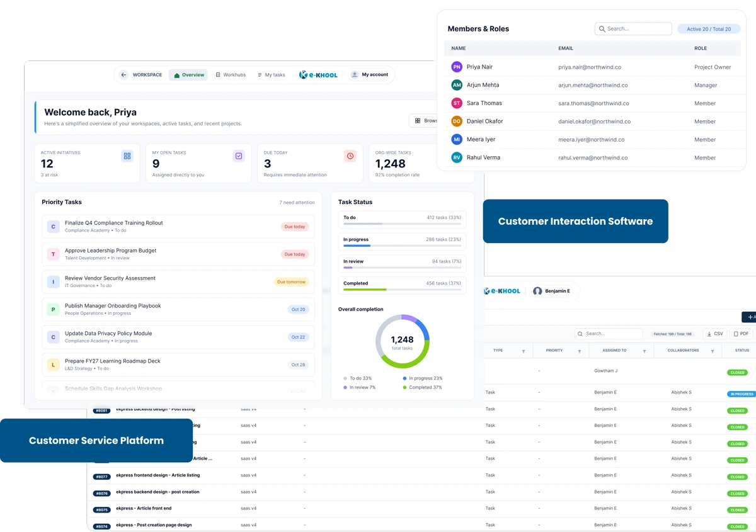The width and height of the screenshot is (756, 532).
Task: Click the To do progress bar
Action: pos(402,224)
